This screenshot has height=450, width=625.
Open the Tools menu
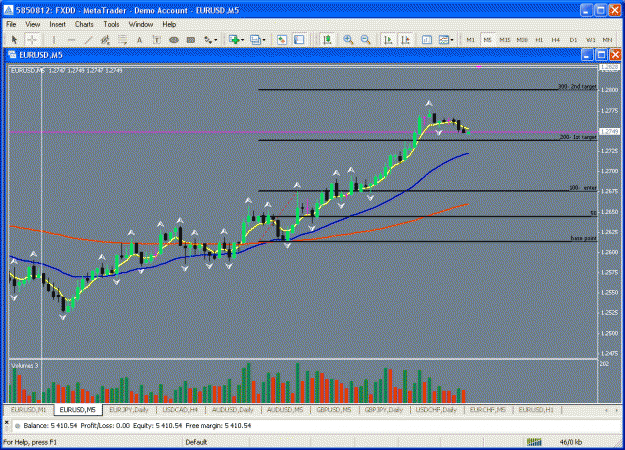[x=111, y=24]
